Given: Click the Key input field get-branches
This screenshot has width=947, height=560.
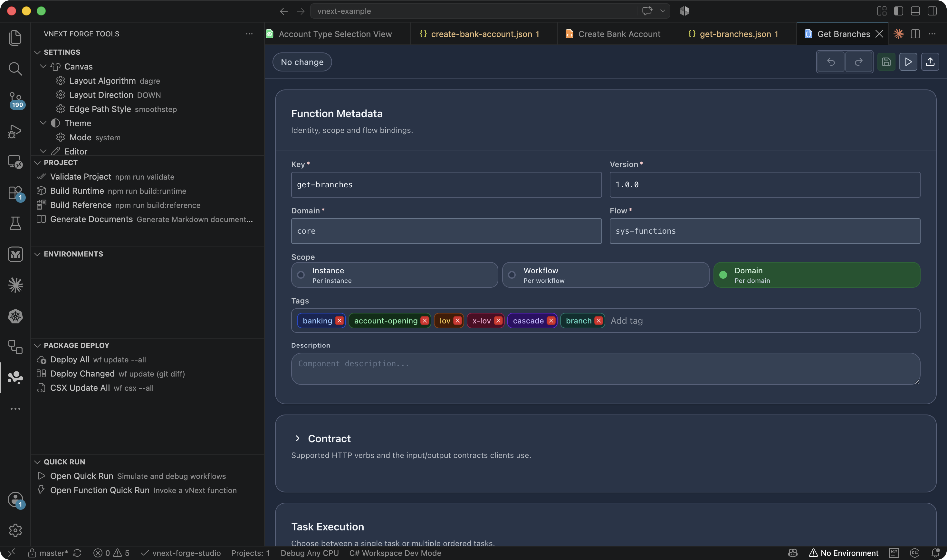Looking at the screenshot, I should (x=446, y=184).
